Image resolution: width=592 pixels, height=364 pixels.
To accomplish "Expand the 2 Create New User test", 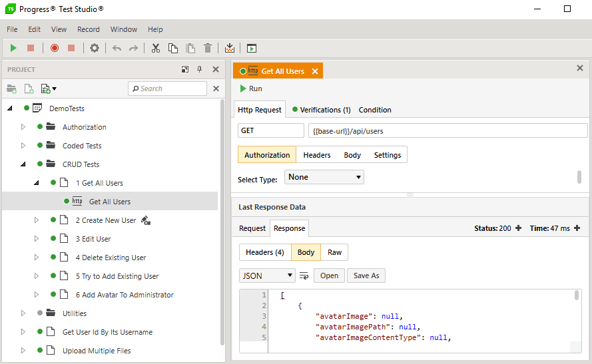I will pyautogui.click(x=36, y=220).
